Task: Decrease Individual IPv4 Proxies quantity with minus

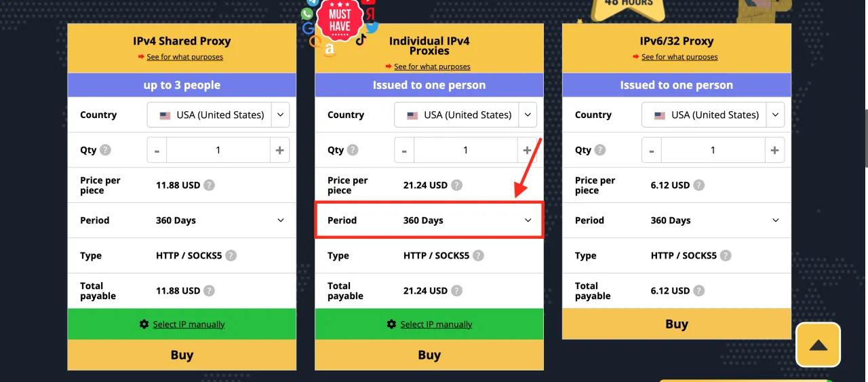Action: (x=404, y=150)
